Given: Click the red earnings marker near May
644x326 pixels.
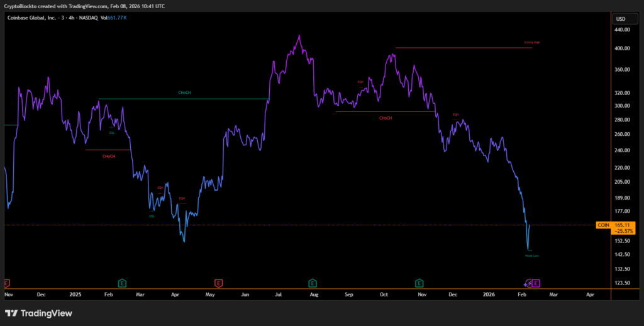Looking at the screenshot, I should point(218,283).
